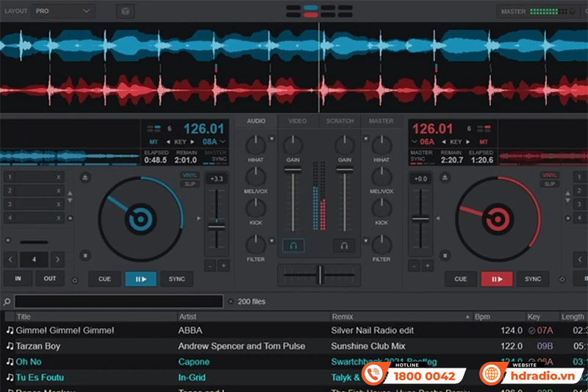588x392 pixels.
Task: Click the crossfader slider
Action: click(320, 275)
